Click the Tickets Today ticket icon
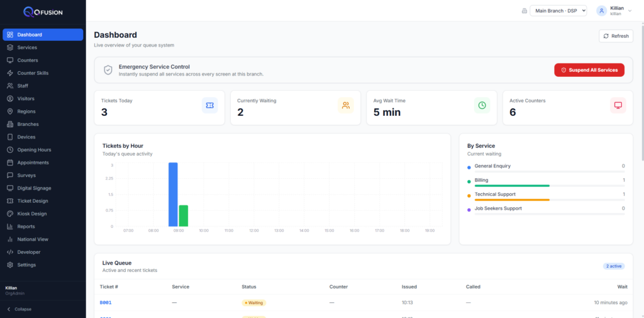Screen dimensions: 644x318 [x=210, y=105]
